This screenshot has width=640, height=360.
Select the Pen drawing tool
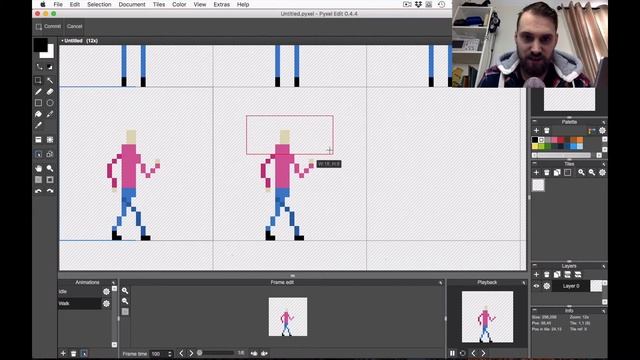tap(38, 92)
